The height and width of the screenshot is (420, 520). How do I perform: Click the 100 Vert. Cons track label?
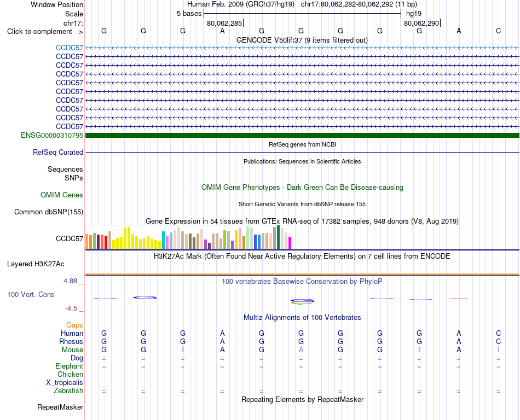point(31,294)
